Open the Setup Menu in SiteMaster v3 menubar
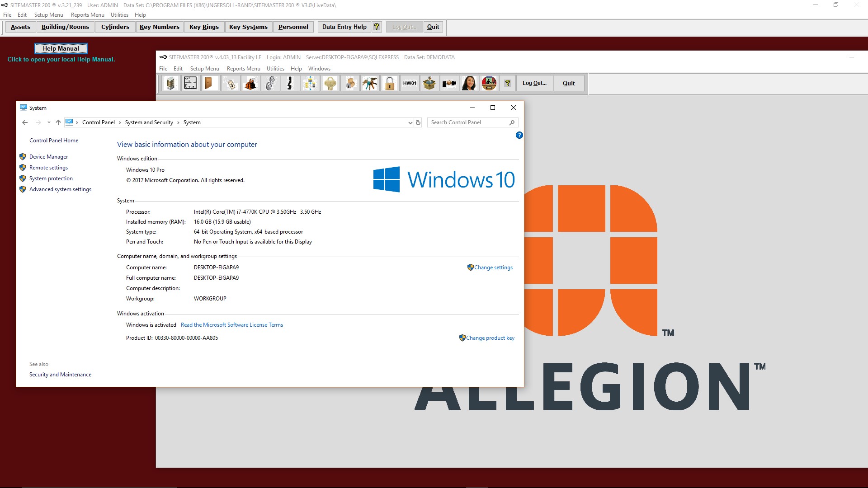Screen dimensions: 868x488 pos(49,15)
